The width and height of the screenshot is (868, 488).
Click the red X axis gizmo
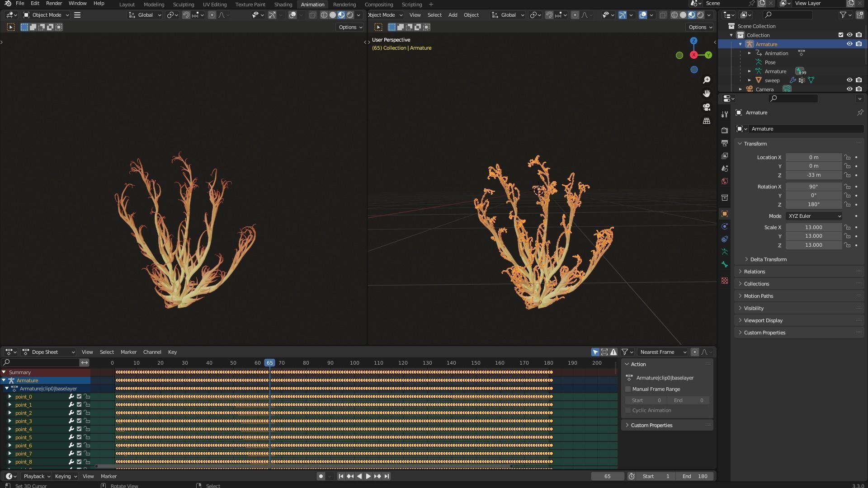[693, 55]
